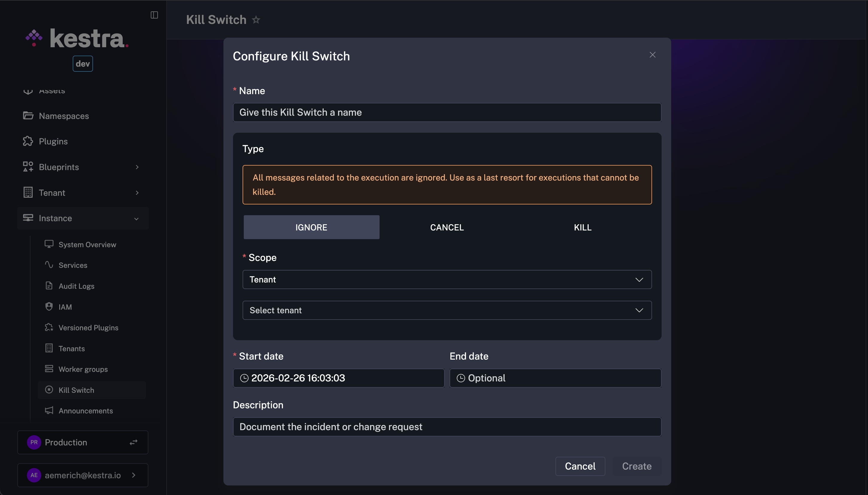Open the Start date picker
This screenshot has width=868, height=495.
[x=338, y=378]
